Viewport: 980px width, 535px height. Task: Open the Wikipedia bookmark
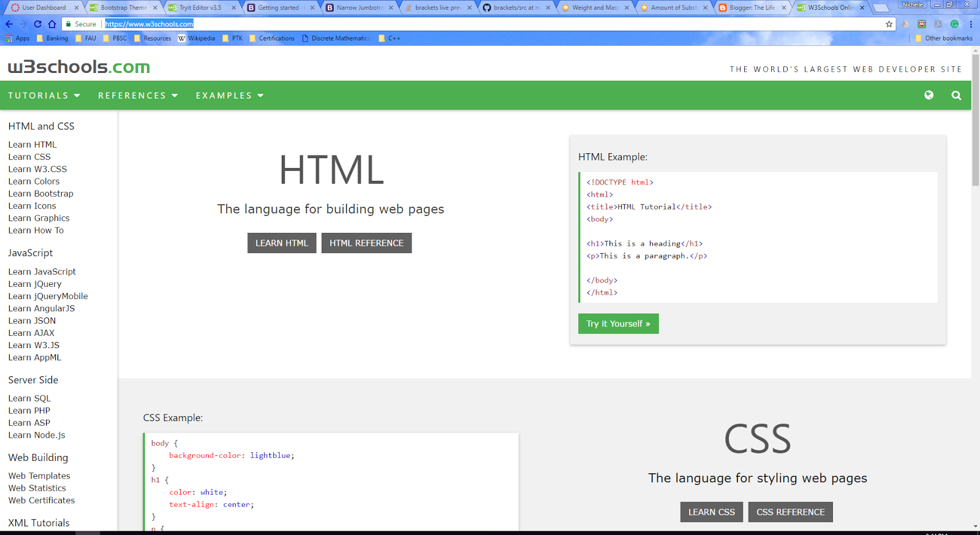click(x=197, y=38)
